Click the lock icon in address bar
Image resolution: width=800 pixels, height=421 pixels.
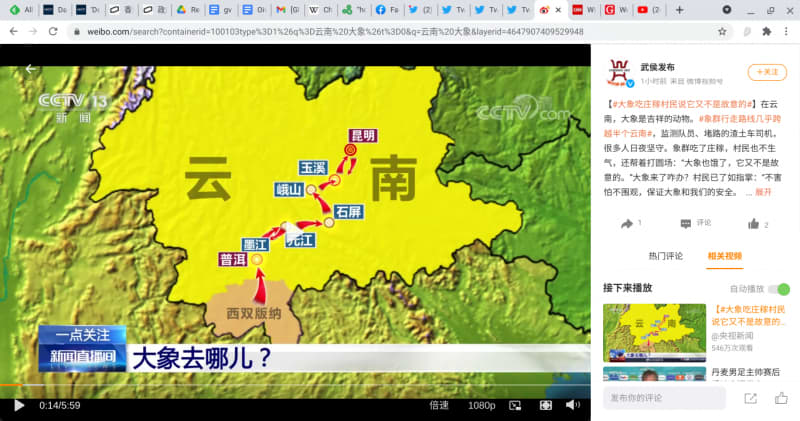point(77,32)
